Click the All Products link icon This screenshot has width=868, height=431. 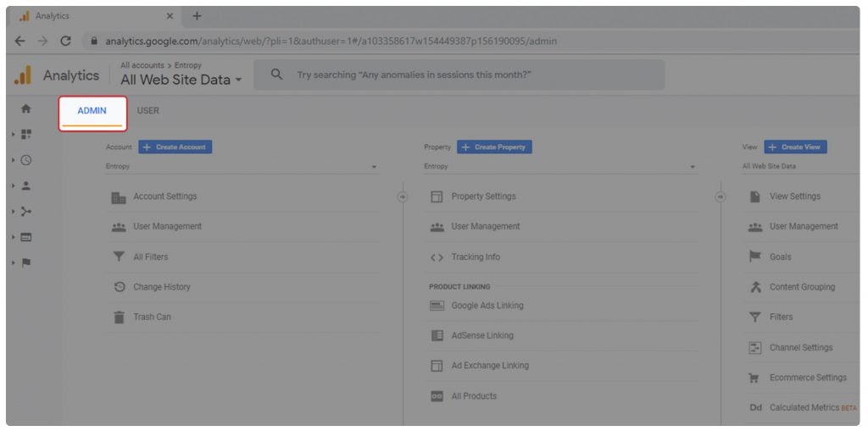[437, 396]
